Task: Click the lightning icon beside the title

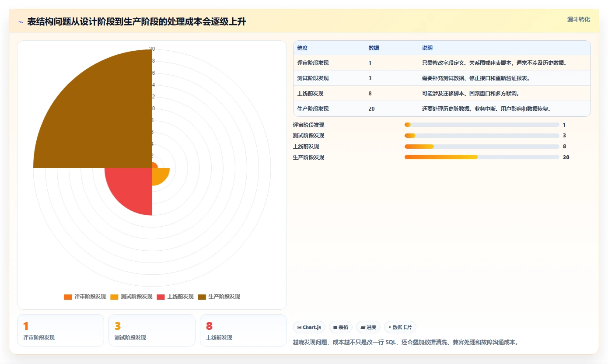Action: 21,22
